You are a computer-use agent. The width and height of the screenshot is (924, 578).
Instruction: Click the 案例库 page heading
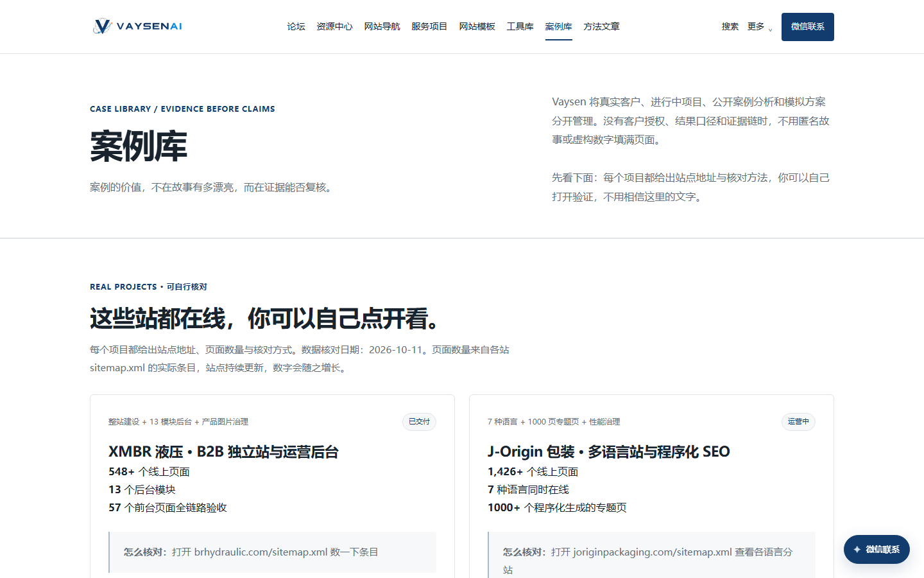(x=139, y=146)
